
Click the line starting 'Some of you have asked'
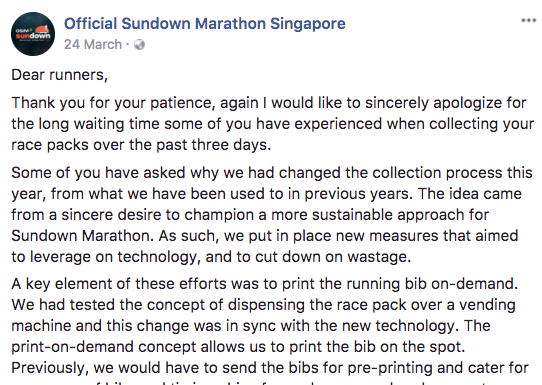272,173
